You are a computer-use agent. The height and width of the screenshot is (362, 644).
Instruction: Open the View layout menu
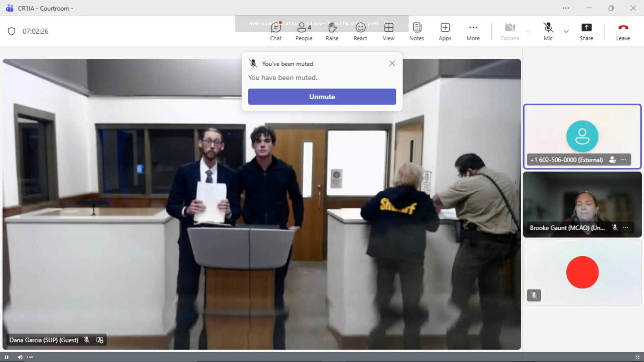388,31
